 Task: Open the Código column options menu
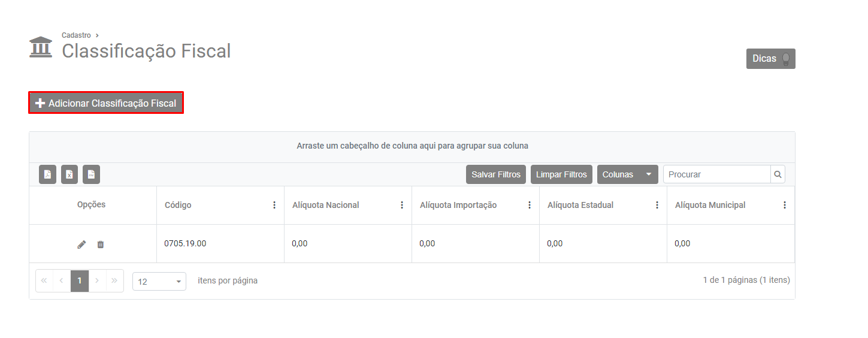[274, 205]
